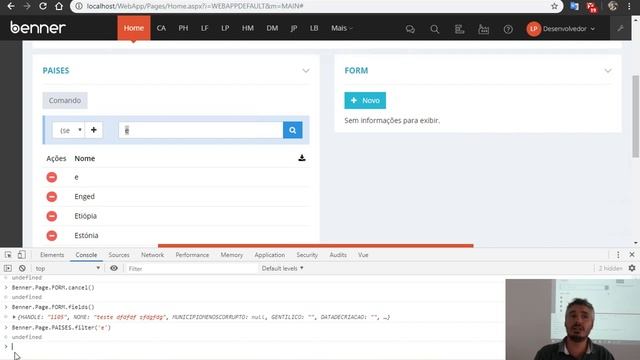Viewport: 640px width, 360px height.
Task: Switch to the Sources tab
Action: click(x=119, y=255)
